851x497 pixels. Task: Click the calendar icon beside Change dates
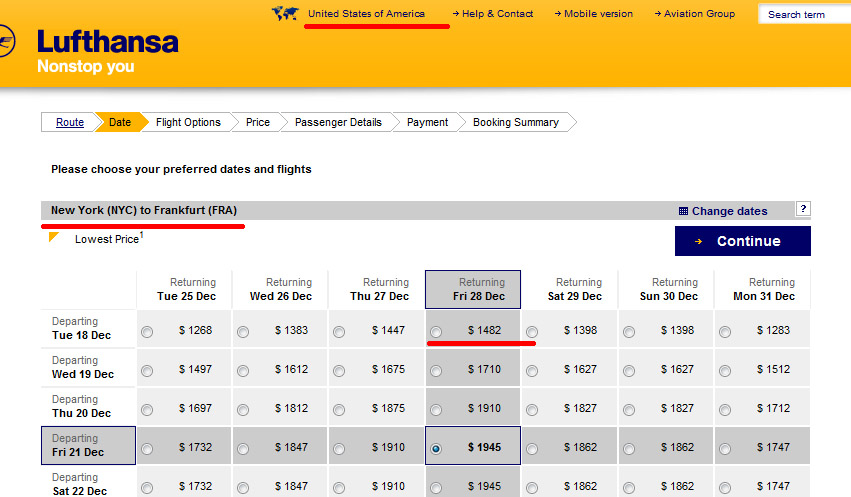pos(683,211)
